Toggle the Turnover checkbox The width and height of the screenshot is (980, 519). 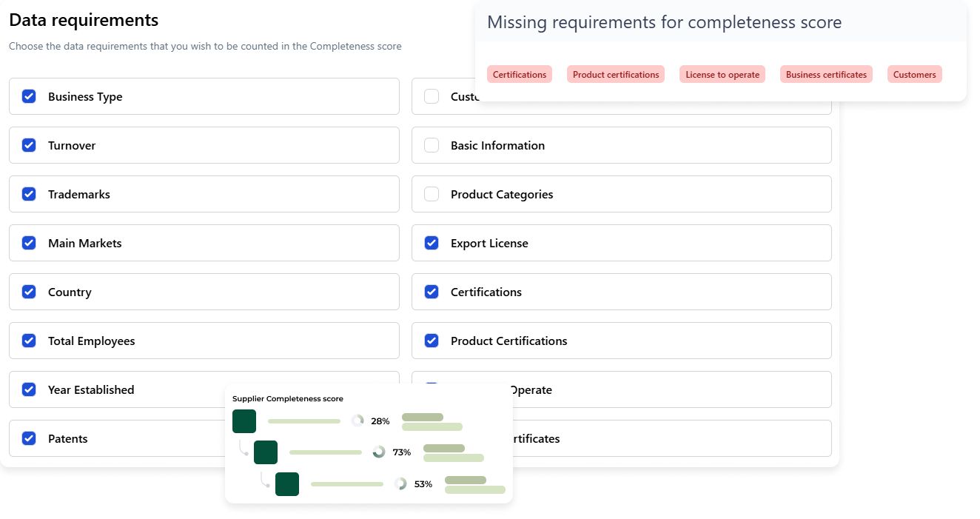(29, 145)
